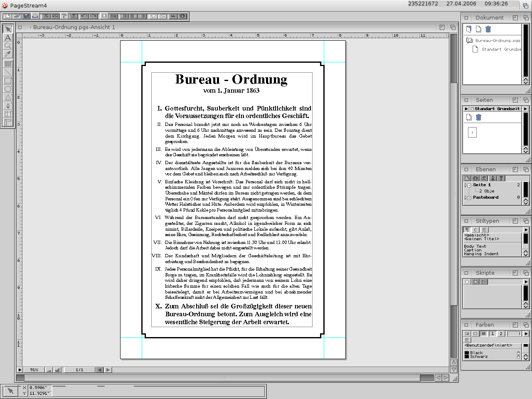532x399 pixels.
Task: Select the Pen drawing tool
Action: pyautogui.click(x=8, y=106)
